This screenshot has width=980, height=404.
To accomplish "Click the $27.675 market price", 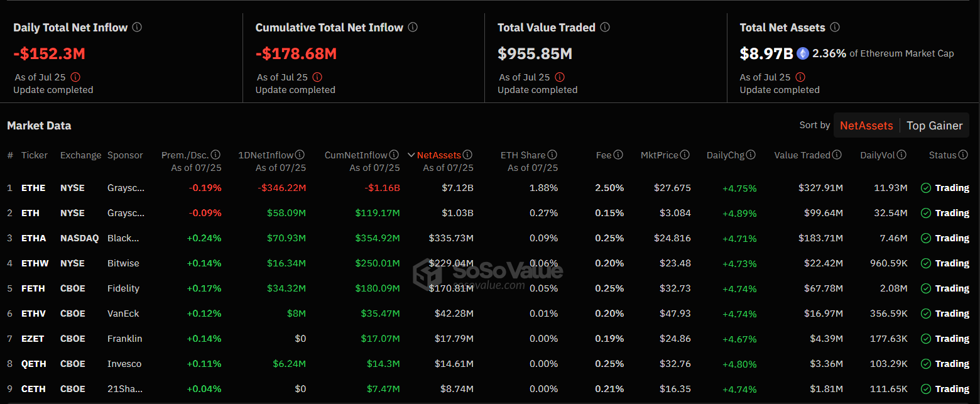I will [672, 188].
